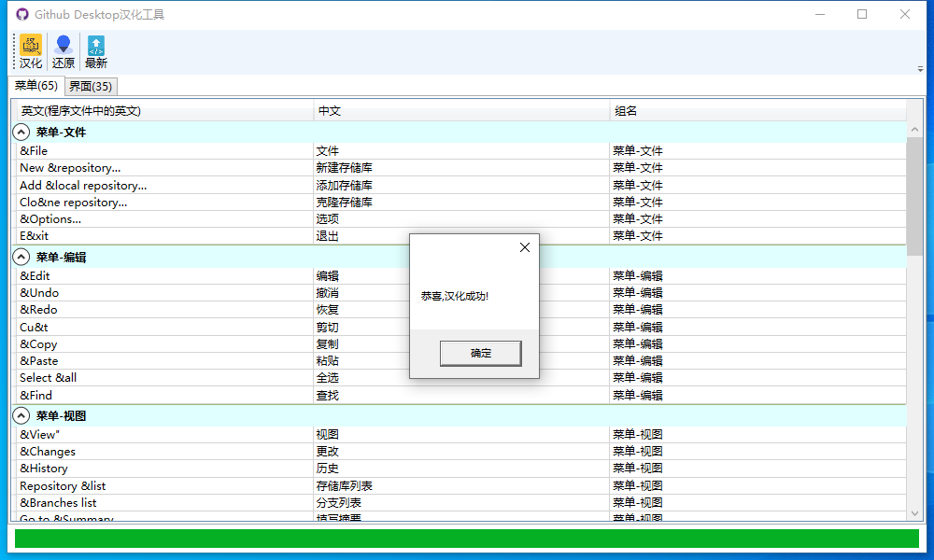Switch to the 界面(35) tab
The height and width of the screenshot is (560, 934).
pyautogui.click(x=91, y=86)
